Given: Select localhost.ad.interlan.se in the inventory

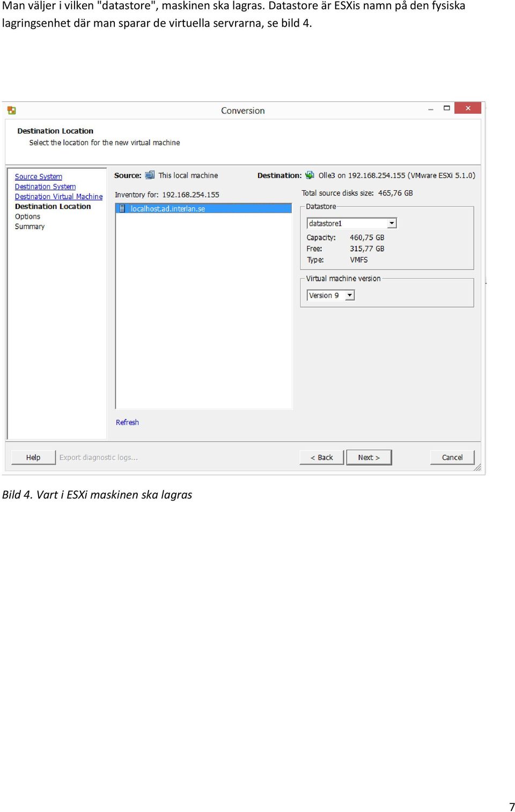Looking at the screenshot, I should (x=204, y=208).
